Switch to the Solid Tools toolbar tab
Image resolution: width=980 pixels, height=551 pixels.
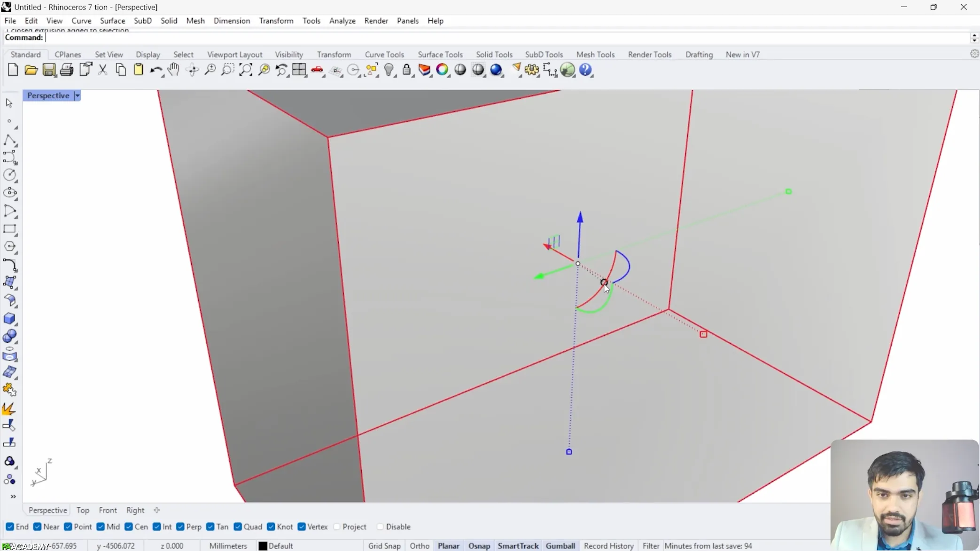494,55
